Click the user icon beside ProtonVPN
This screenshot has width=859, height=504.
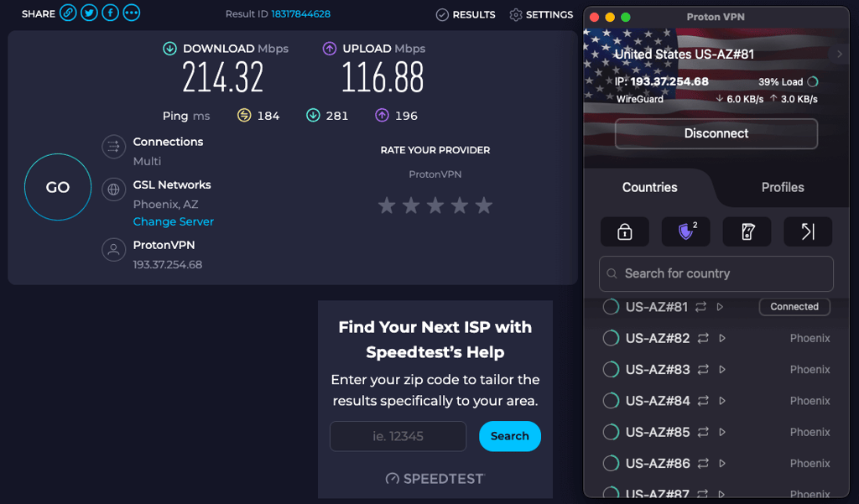click(x=113, y=250)
